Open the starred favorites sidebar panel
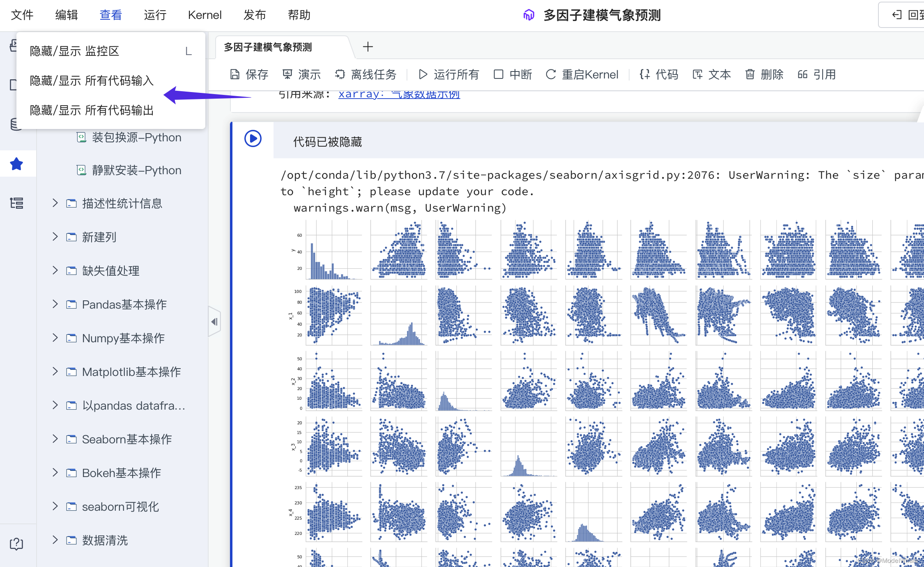The image size is (924, 567). 16,164
